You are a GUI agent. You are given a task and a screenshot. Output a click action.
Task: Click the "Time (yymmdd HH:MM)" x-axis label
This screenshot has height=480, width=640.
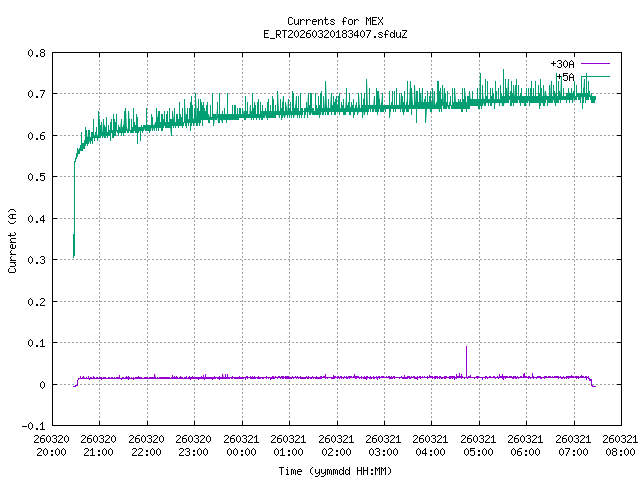(x=334, y=469)
